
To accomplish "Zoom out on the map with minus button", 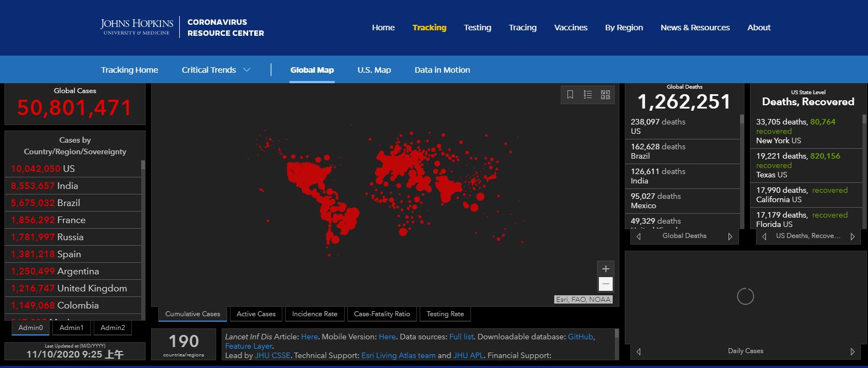I will coord(606,284).
